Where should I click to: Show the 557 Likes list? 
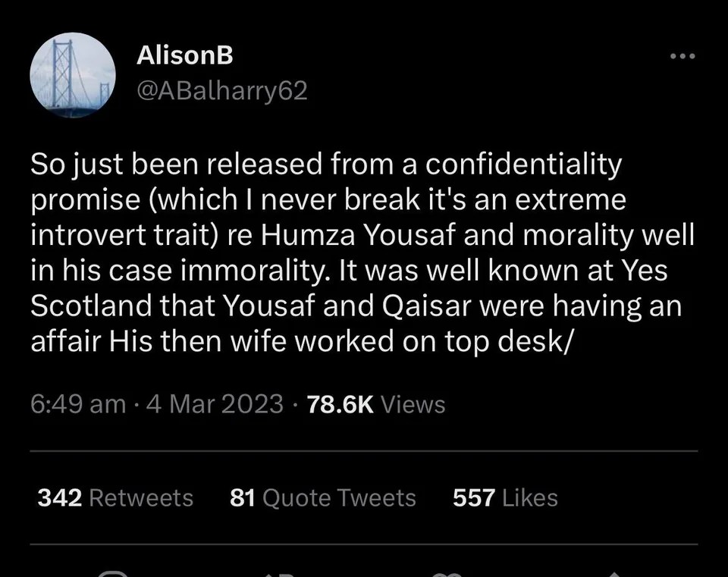tap(504, 497)
